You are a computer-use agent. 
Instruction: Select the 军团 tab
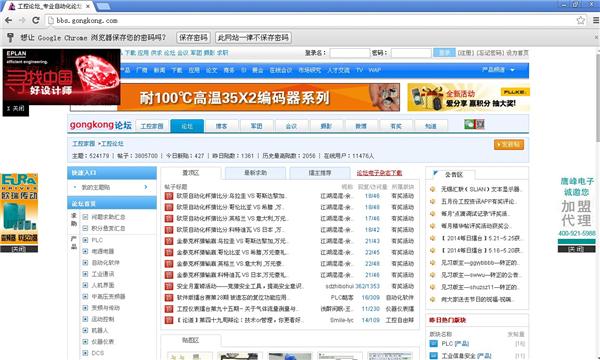click(256, 126)
